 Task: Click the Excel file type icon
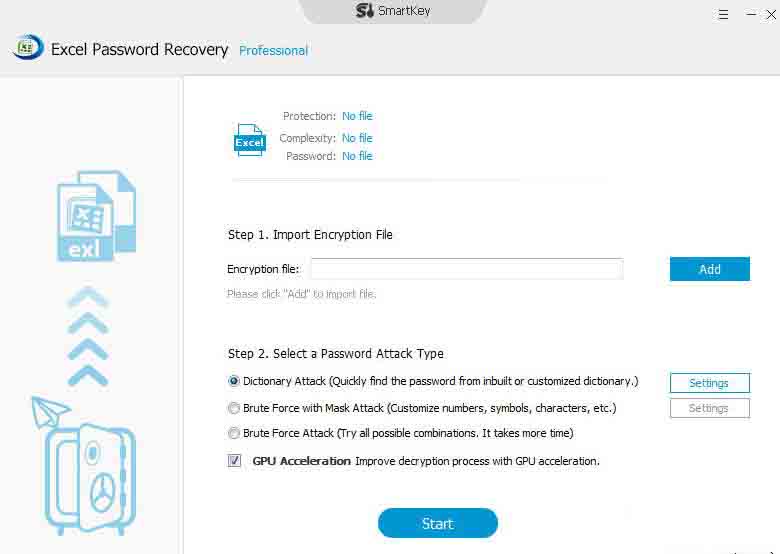(x=249, y=140)
